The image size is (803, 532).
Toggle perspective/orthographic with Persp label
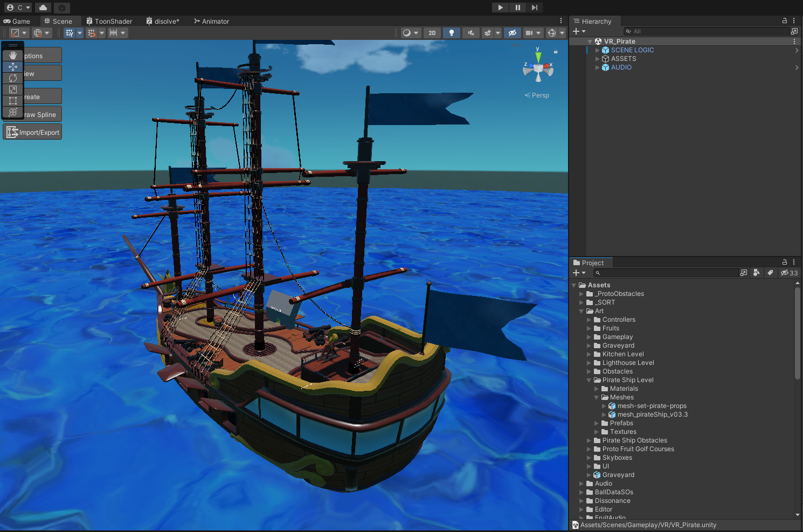tap(537, 95)
